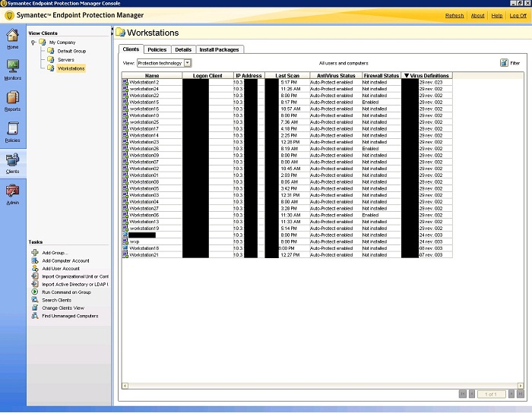532x413 pixels.
Task: Click the page number field 1 of 1
Action: tap(491, 394)
